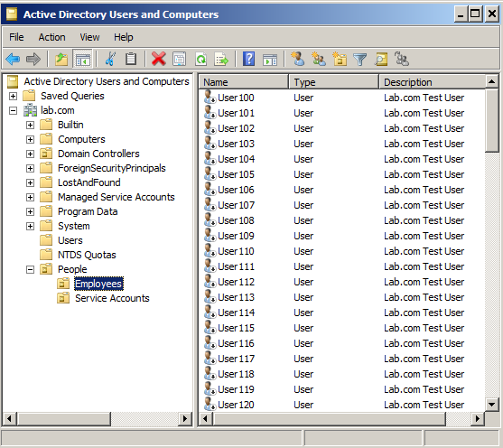The width and height of the screenshot is (503, 448).
Task: Click the Type cell for User 112
Action: (x=303, y=282)
